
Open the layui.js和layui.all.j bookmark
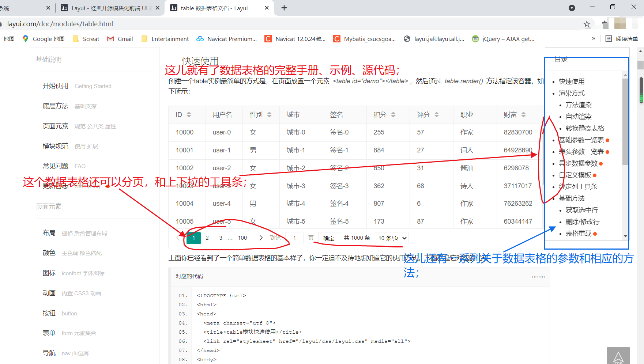pos(434,39)
